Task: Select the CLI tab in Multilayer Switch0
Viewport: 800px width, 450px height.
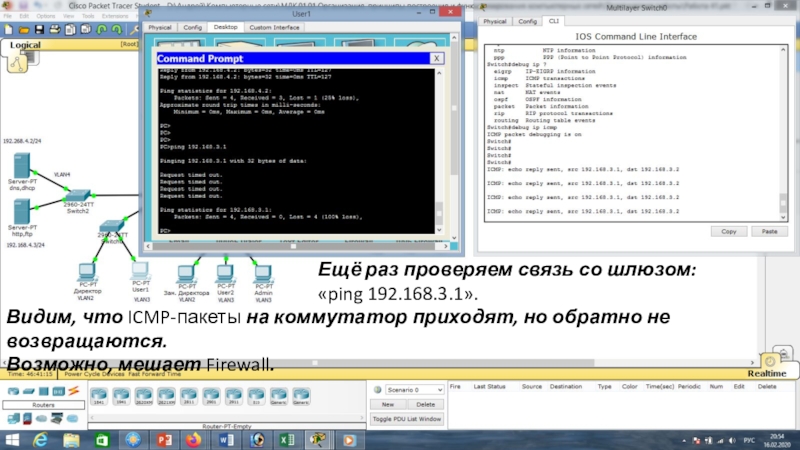Action: point(554,21)
